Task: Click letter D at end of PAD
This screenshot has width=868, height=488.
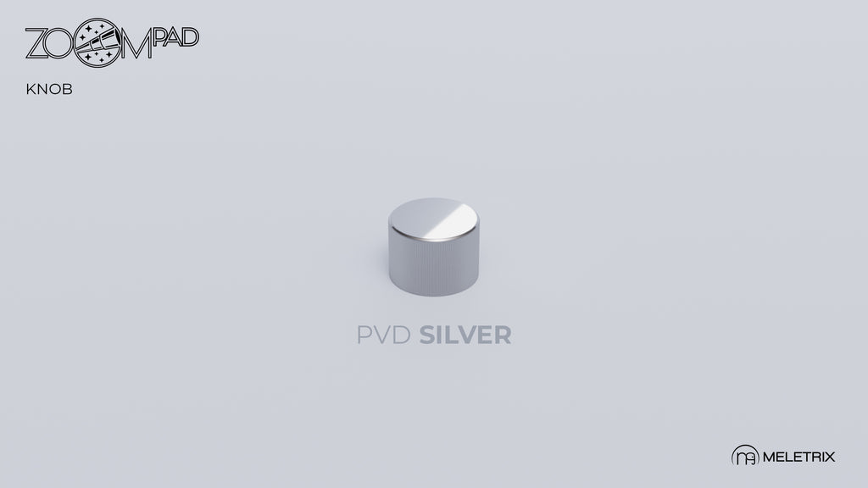Action: (x=189, y=37)
